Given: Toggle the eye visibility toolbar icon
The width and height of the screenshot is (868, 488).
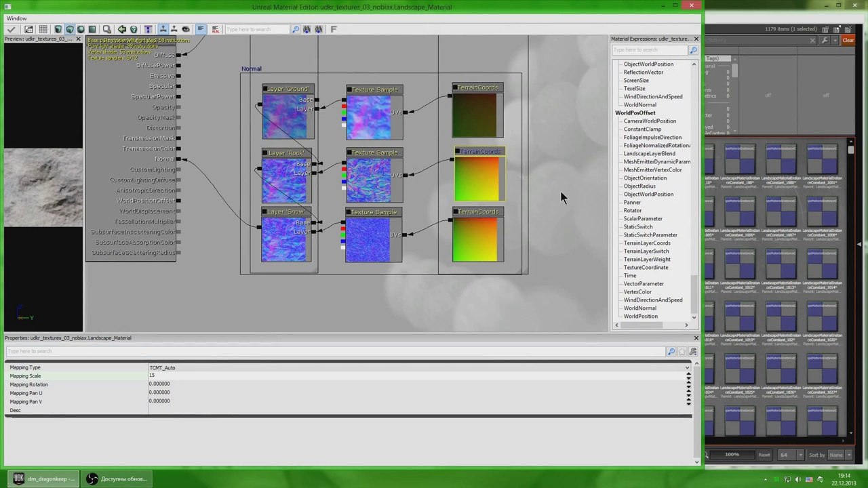Looking at the screenshot, I should click(x=185, y=29).
